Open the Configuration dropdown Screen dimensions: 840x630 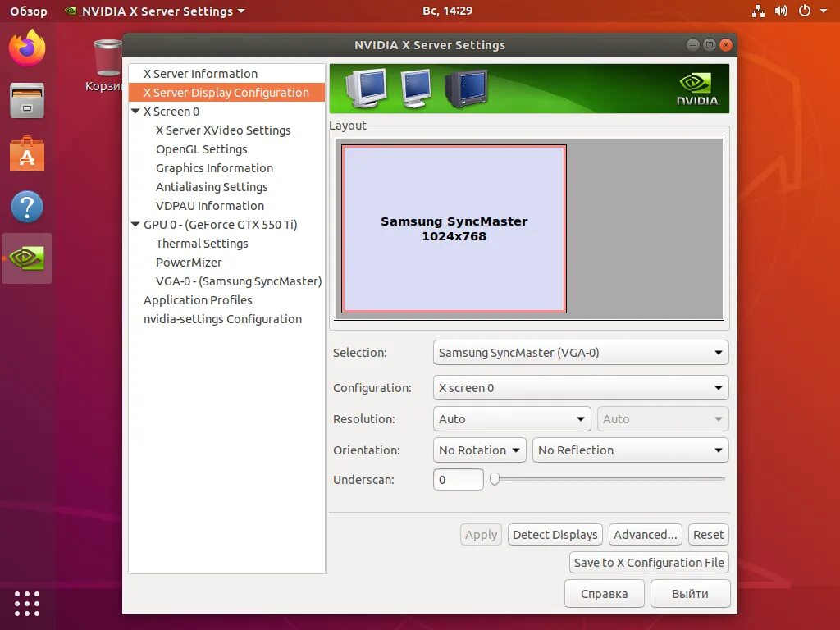tap(581, 388)
